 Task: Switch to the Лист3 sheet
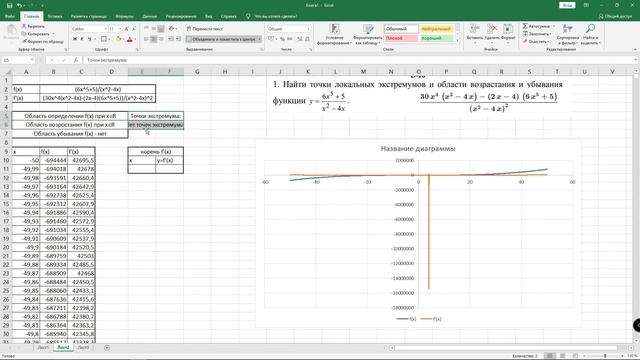point(83,347)
